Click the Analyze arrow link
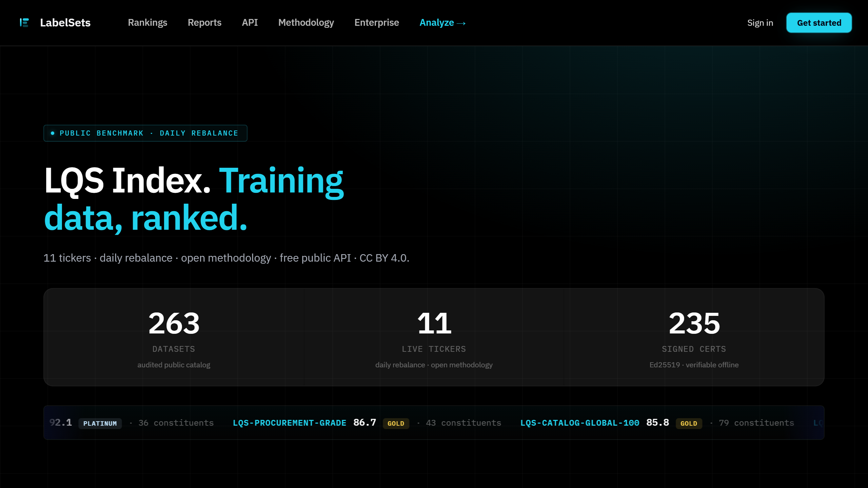 point(442,23)
